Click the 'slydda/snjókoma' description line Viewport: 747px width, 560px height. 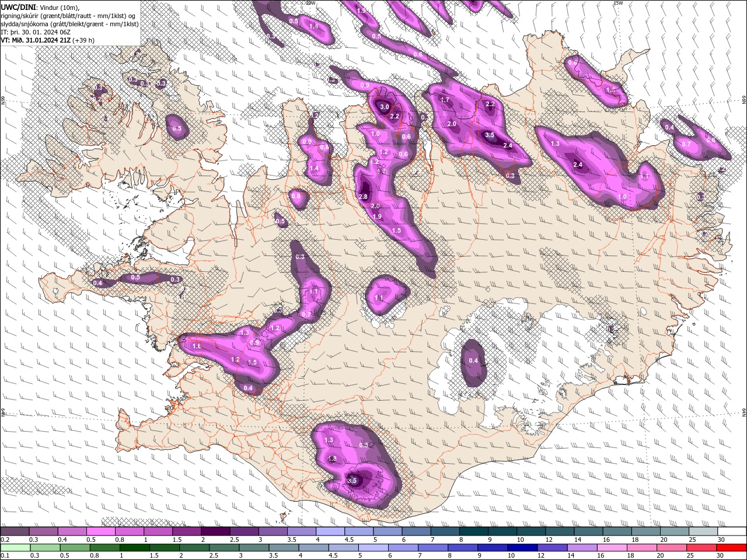[x=69, y=24]
